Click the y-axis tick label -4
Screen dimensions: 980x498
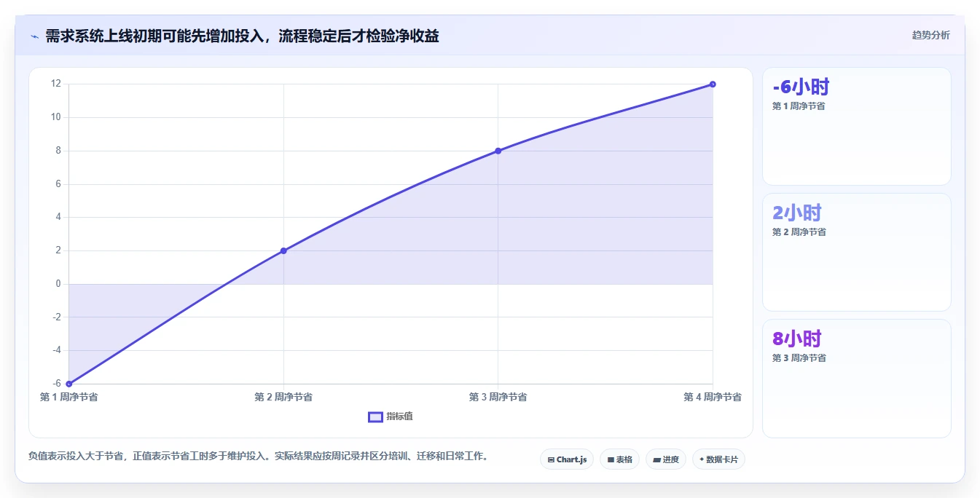(57, 350)
